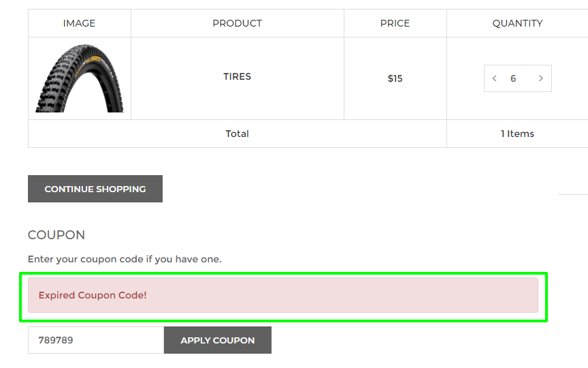Focus the coupon code field containing 789789

96,340
